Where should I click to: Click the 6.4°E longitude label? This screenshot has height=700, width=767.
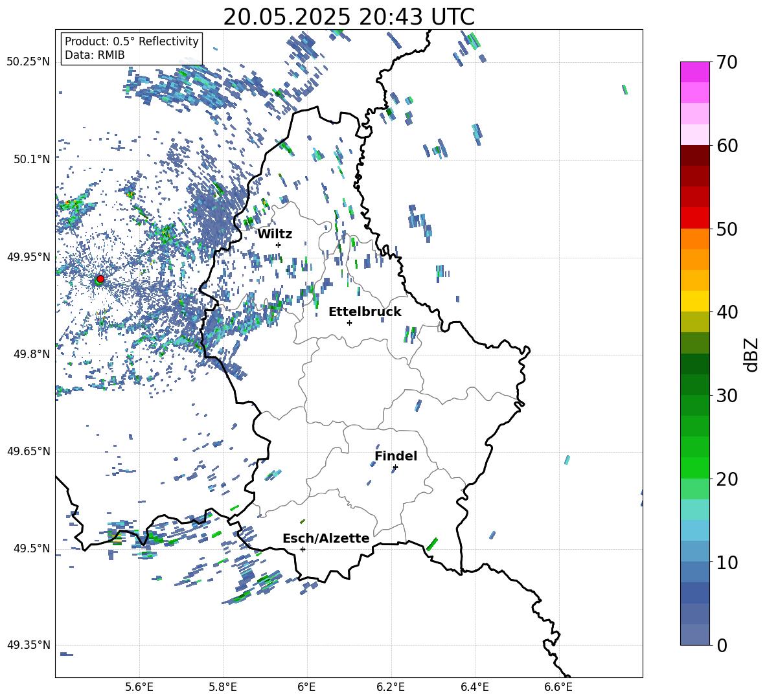[474, 687]
